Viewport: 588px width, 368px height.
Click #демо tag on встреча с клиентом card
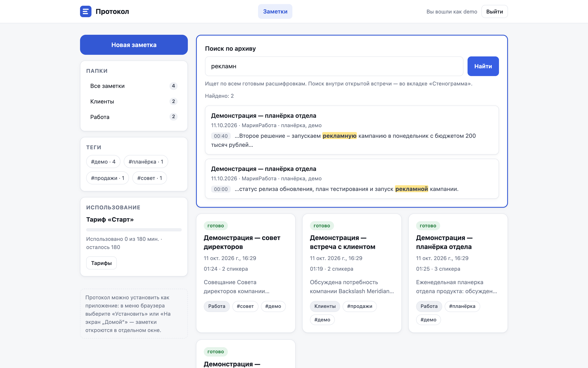(322, 320)
